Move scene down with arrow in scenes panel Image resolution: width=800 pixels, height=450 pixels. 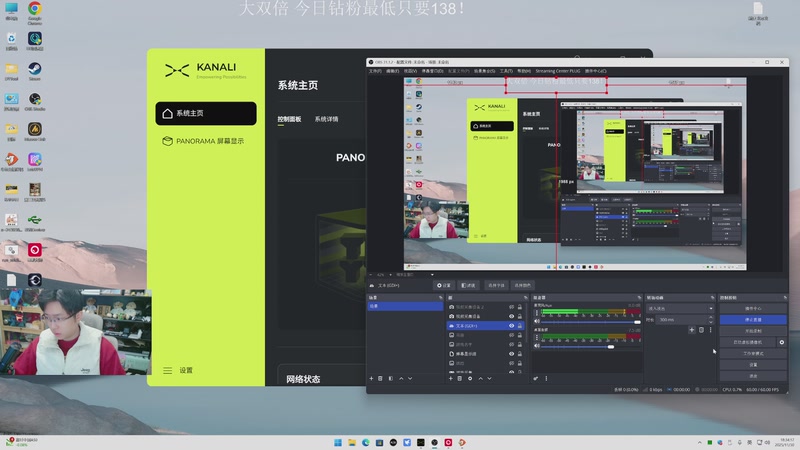[410, 379]
